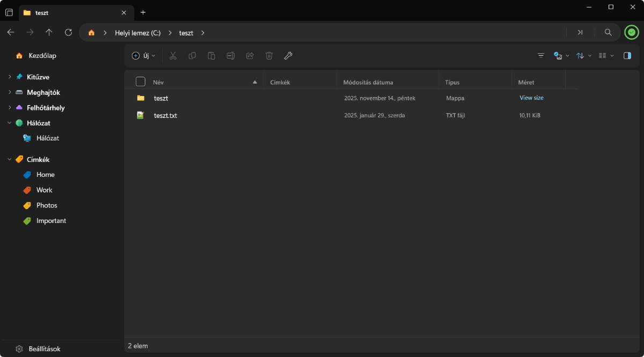This screenshot has height=357, width=644.
Task: Click the Felhőtárhely cloud label
Action: pos(46,108)
